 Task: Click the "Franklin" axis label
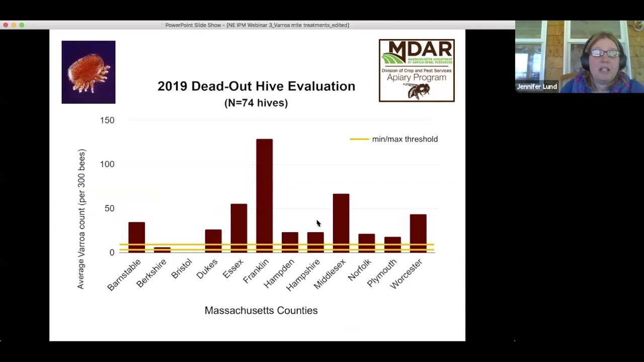pyautogui.click(x=256, y=271)
